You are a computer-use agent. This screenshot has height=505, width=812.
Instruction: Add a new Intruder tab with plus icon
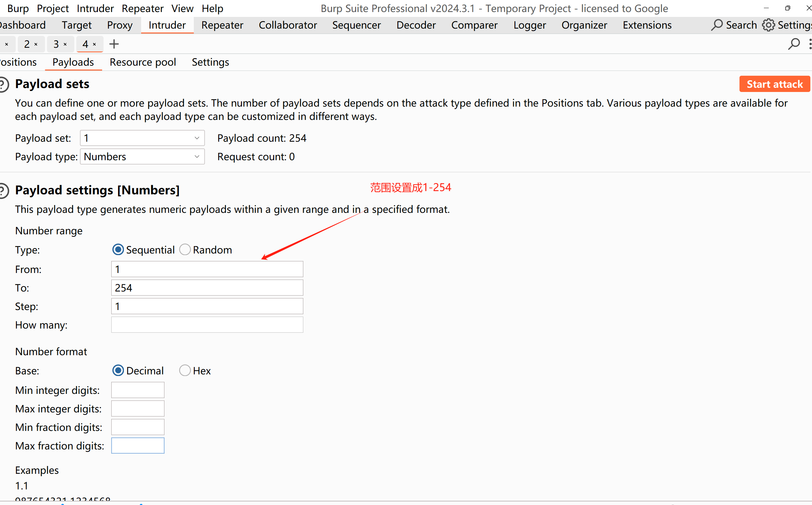(x=114, y=44)
